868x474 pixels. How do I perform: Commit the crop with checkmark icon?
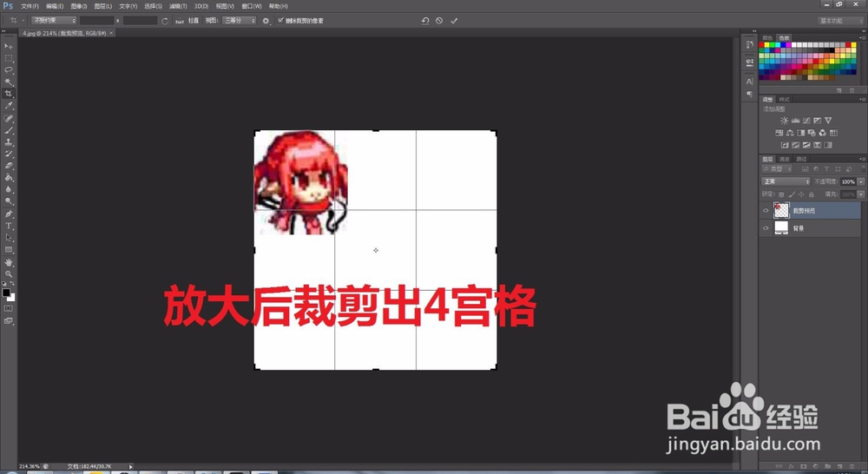[x=454, y=21]
